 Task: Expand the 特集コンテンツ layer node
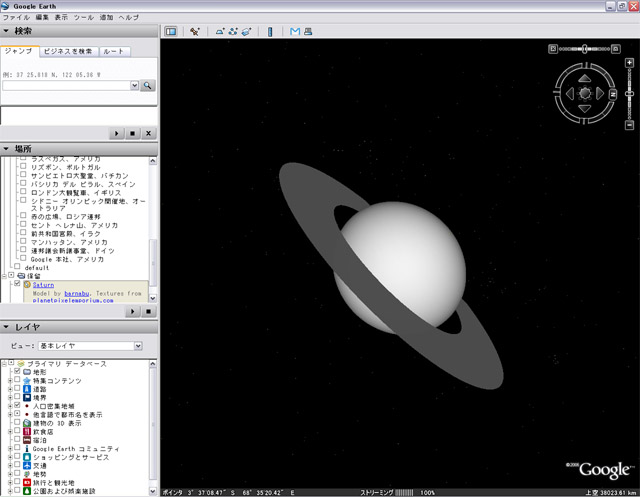10,381
